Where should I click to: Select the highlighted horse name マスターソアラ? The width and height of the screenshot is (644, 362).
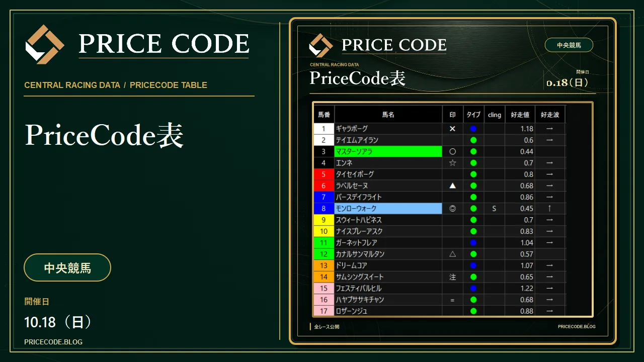pyautogui.click(x=388, y=151)
